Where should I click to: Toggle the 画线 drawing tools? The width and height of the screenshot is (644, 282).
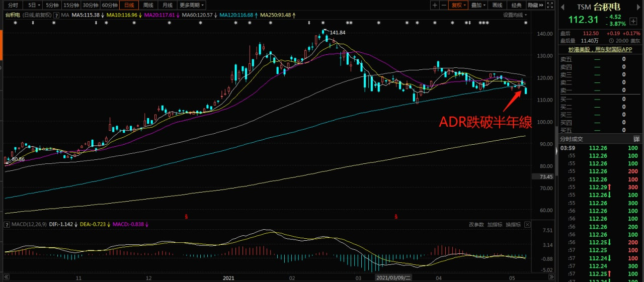click(x=497, y=5)
